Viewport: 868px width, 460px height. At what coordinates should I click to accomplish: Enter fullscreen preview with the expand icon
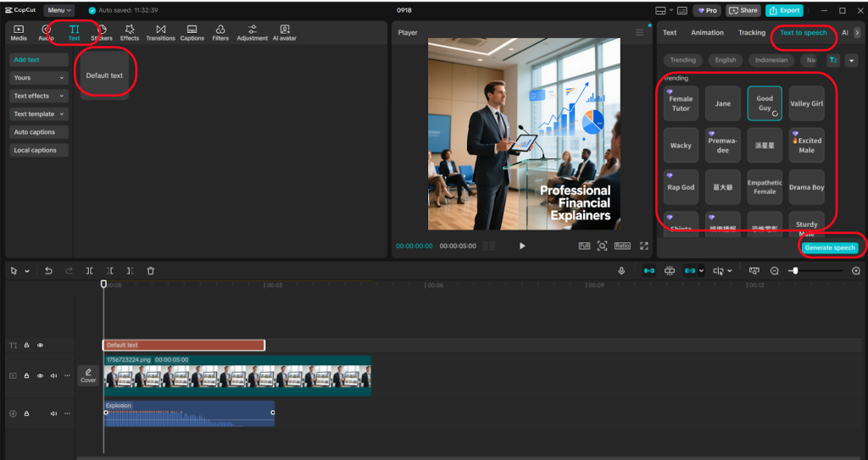[644, 246]
